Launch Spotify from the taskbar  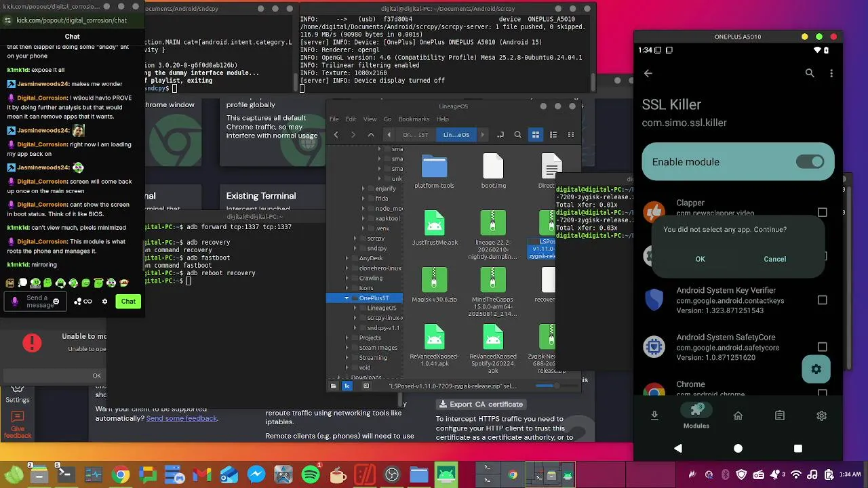tap(311, 474)
